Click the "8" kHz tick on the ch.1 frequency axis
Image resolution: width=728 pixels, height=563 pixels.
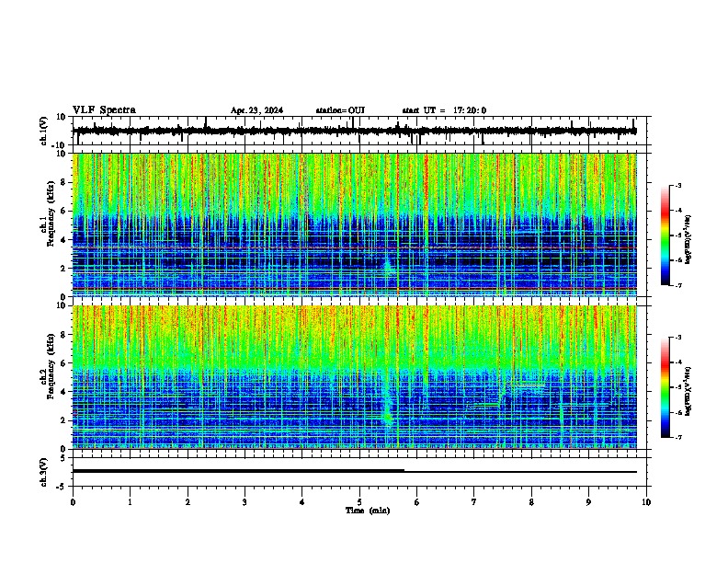tap(64, 182)
